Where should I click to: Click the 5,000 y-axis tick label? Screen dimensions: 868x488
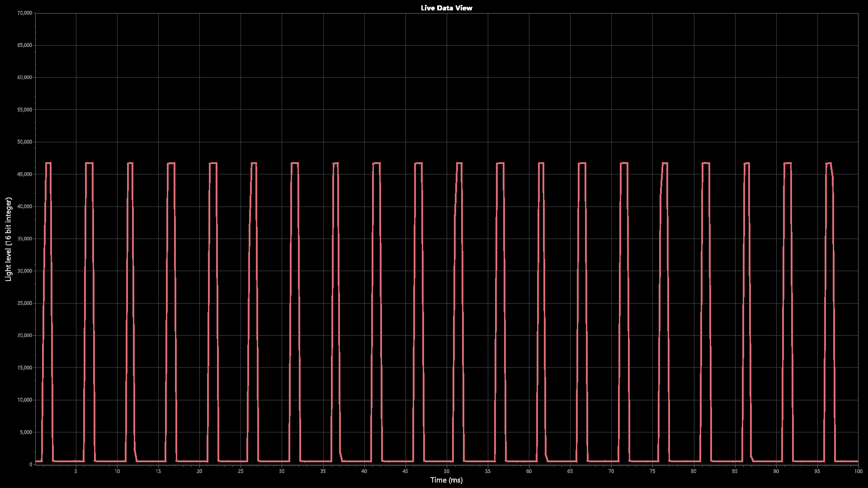(x=26, y=432)
